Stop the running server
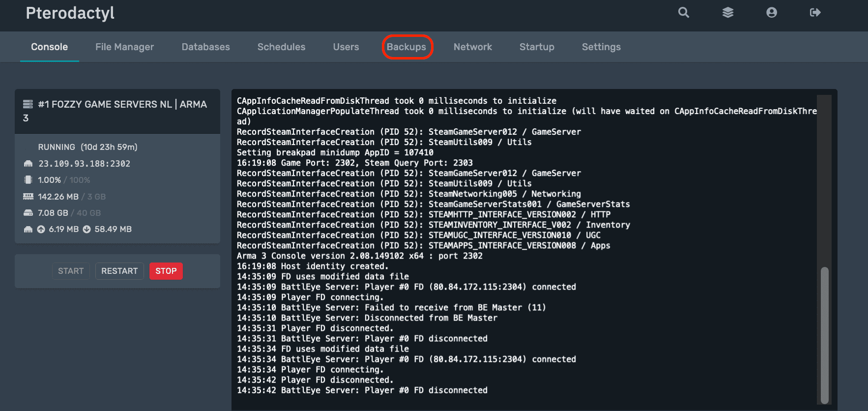 (x=166, y=271)
